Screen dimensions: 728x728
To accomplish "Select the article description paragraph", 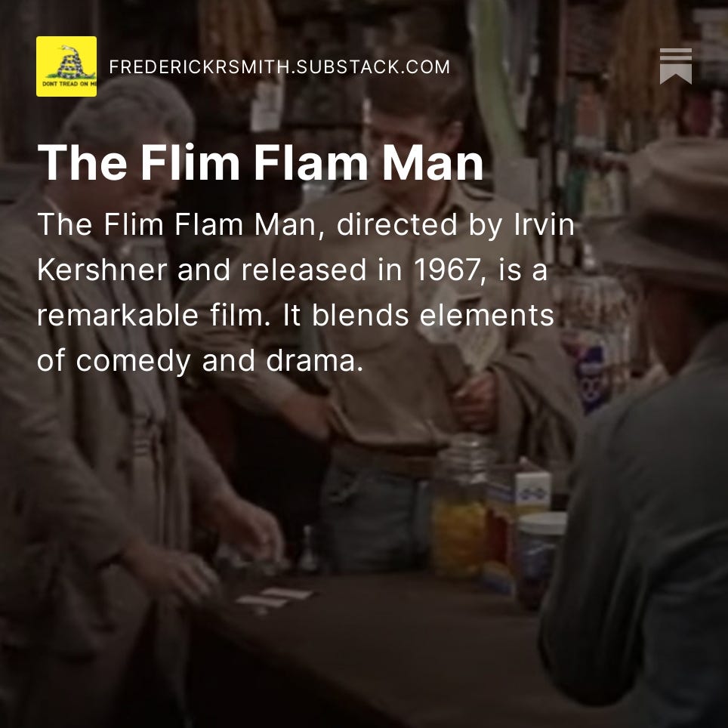I will pos(306,292).
